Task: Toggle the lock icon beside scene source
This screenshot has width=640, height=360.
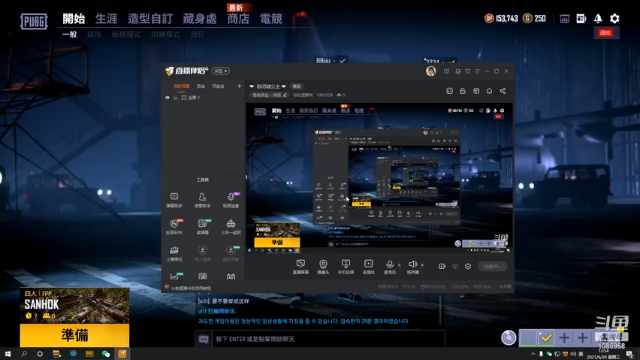Action: click(x=176, y=98)
